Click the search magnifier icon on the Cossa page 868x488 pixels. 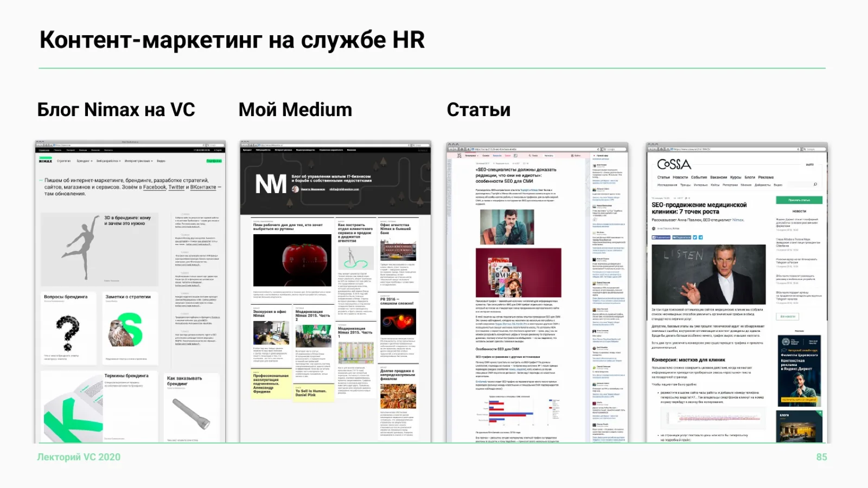coord(815,184)
